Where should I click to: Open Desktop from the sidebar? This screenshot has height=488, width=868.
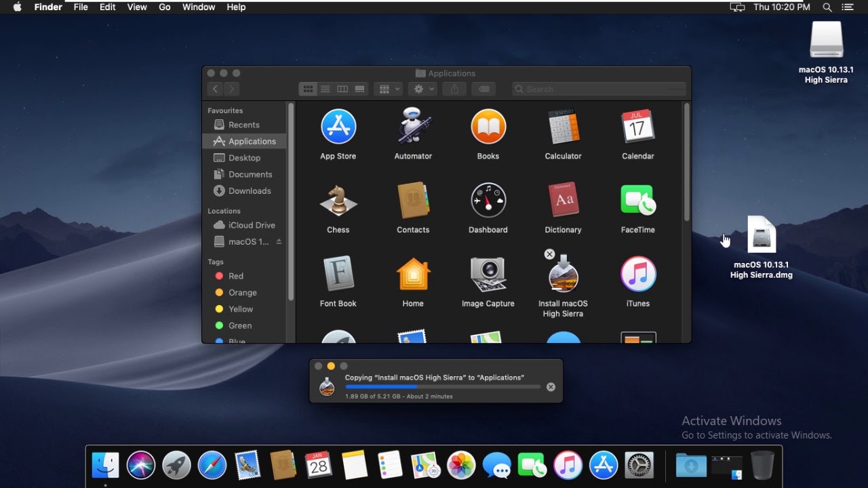click(244, 158)
